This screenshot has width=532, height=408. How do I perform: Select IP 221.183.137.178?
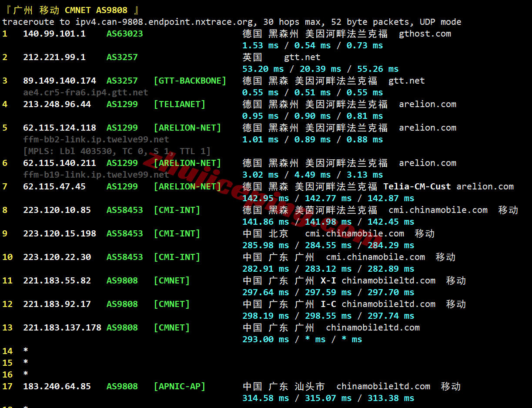(x=62, y=327)
